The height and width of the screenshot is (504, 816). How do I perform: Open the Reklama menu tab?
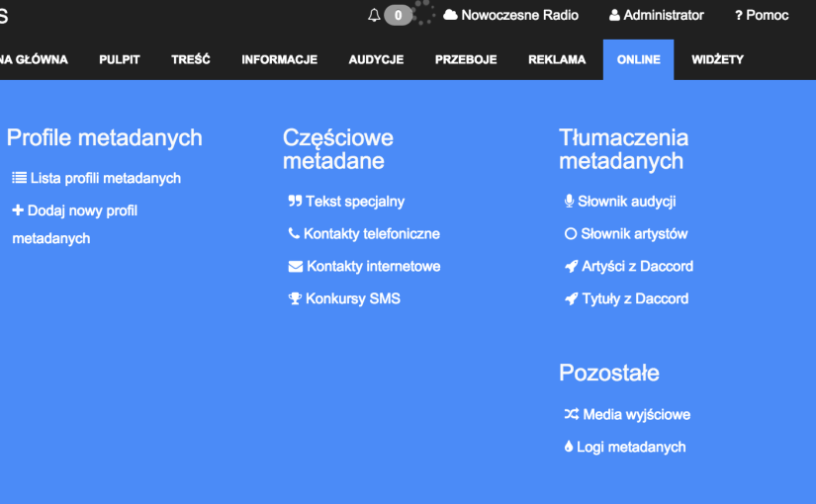click(x=557, y=59)
